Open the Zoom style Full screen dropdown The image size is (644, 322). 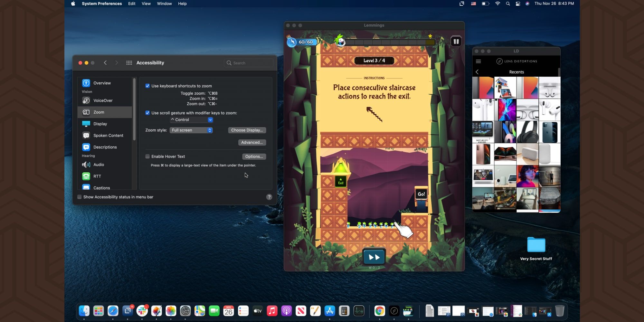click(x=191, y=130)
